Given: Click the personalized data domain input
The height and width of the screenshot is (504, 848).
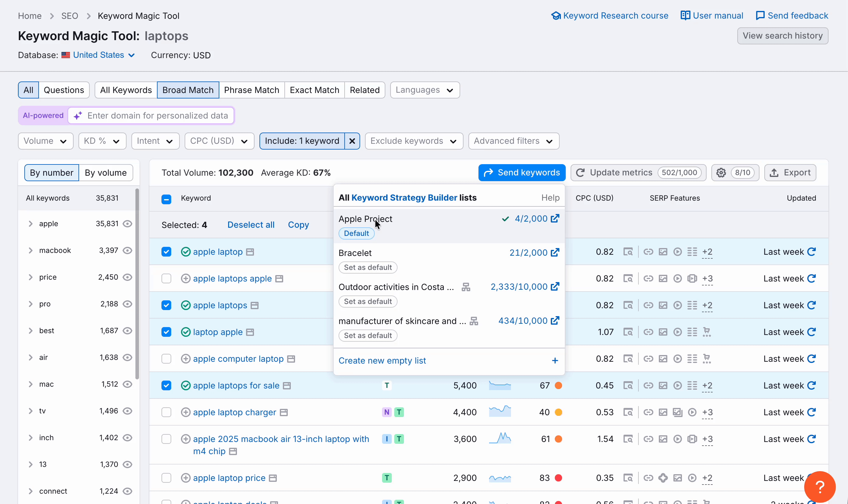Looking at the screenshot, I should [x=151, y=116].
